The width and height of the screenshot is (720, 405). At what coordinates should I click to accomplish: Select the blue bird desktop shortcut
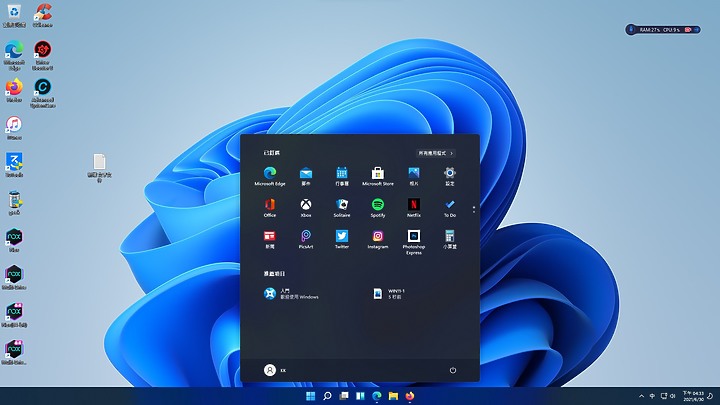pyautogui.click(x=14, y=165)
